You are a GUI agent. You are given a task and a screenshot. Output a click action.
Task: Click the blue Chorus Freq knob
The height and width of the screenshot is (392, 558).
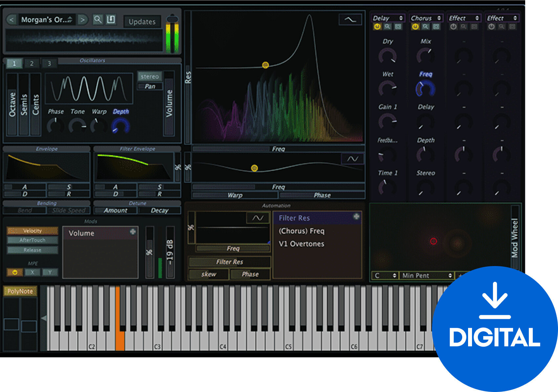coord(425,89)
